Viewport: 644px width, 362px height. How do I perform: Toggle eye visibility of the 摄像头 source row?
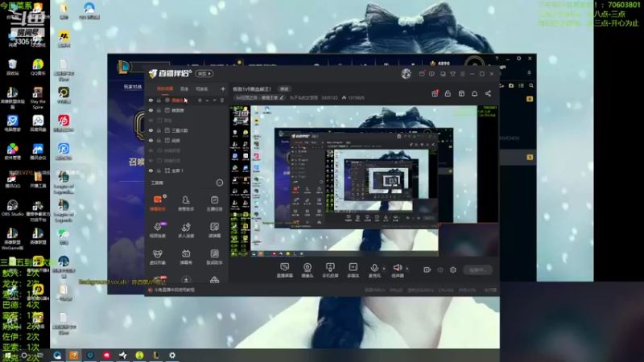pyautogui.click(x=151, y=100)
